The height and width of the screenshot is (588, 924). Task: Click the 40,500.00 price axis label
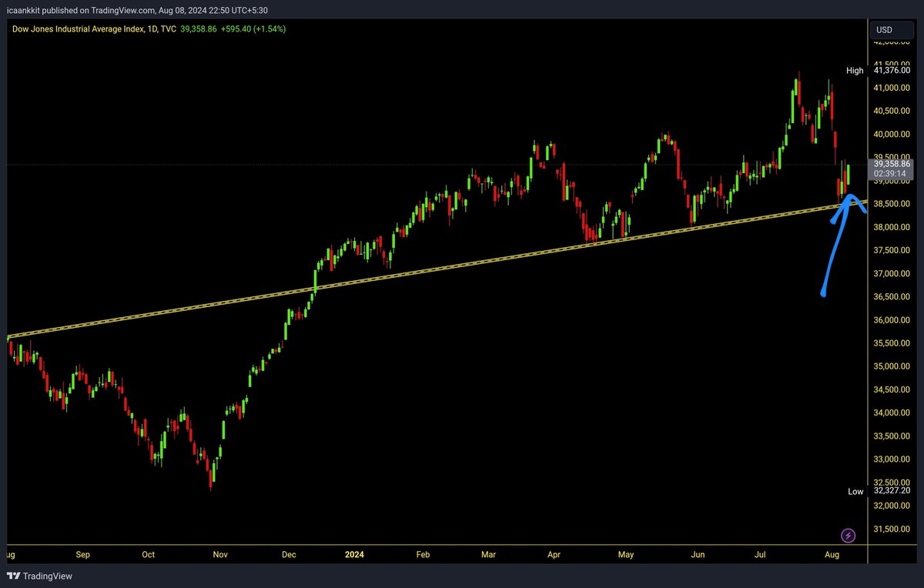pyautogui.click(x=892, y=112)
